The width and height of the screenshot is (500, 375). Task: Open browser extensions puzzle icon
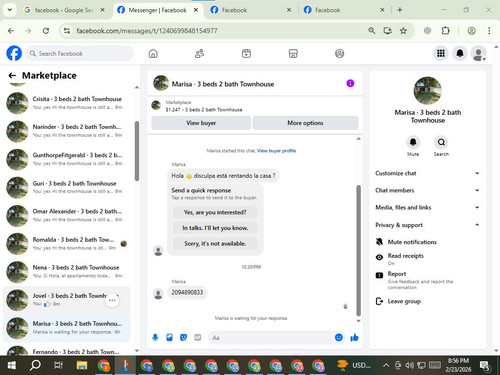445,31
